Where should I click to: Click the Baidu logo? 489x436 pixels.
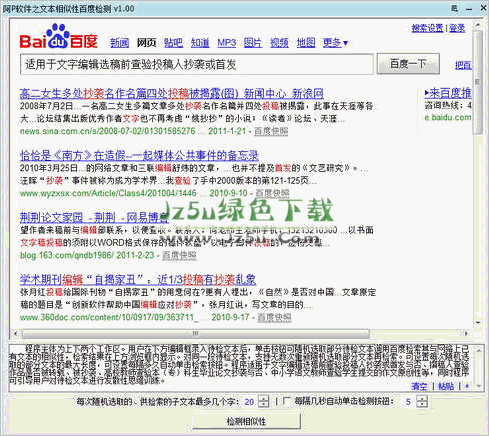tap(58, 37)
